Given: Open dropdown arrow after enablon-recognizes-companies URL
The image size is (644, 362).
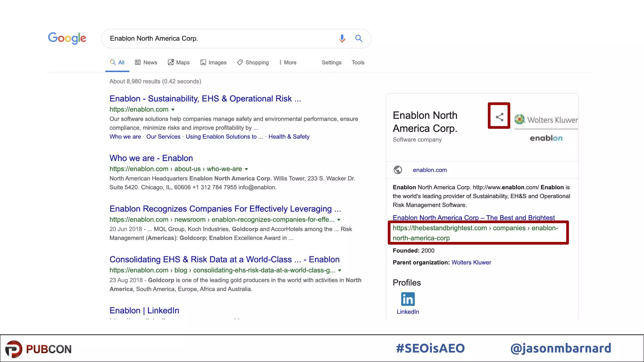Looking at the screenshot, I should point(339,220).
